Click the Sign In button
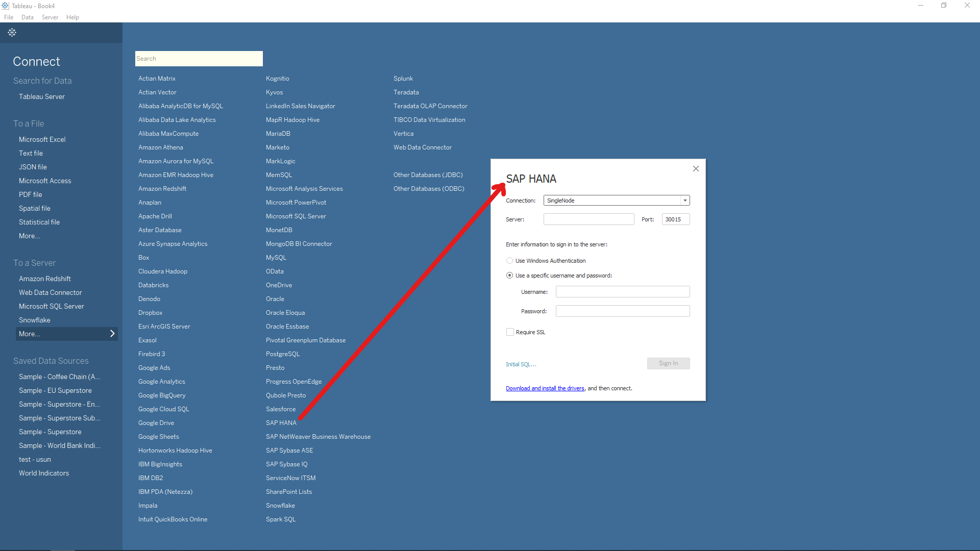980x551 pixels. [x=668, y=363]
